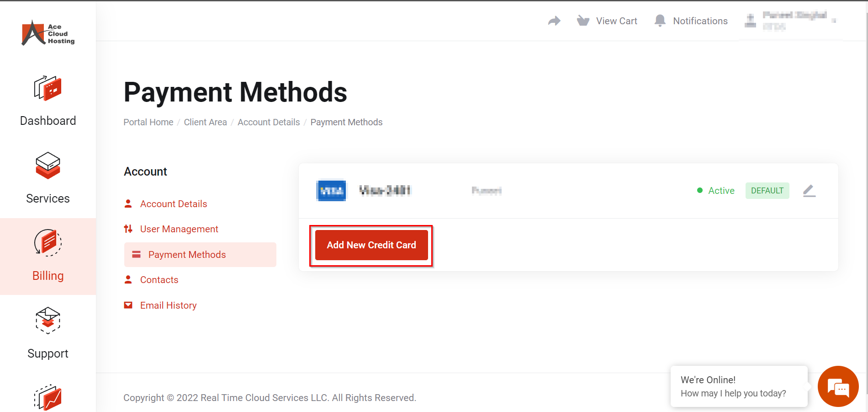
Task: Open the Support sidebar icon
Action: point(48,321)
